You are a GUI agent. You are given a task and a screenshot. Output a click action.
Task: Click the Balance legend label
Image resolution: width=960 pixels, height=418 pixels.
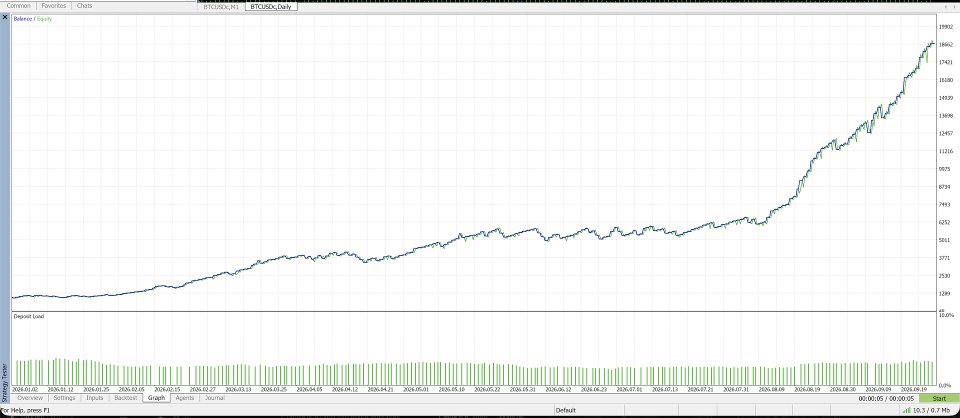tap(23, 19)
